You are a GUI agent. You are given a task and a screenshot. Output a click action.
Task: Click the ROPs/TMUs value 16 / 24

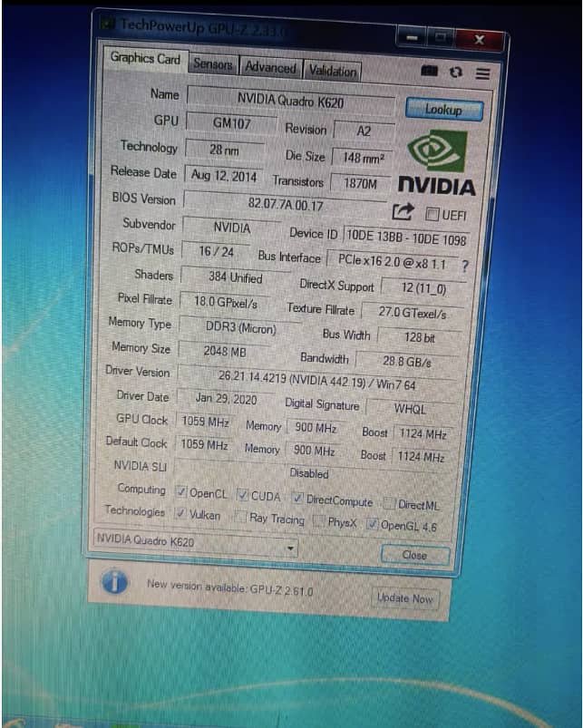click(x=217, y=252)
